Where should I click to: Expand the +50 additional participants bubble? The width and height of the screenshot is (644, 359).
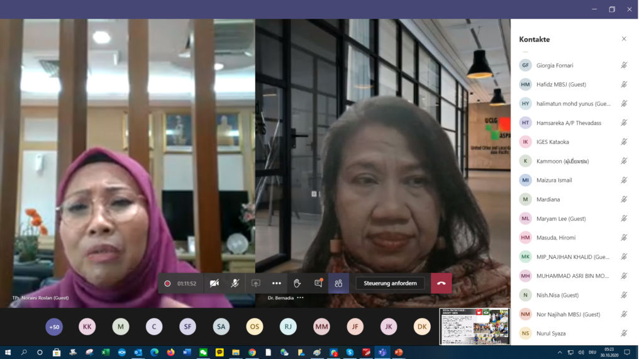point(54,326)
